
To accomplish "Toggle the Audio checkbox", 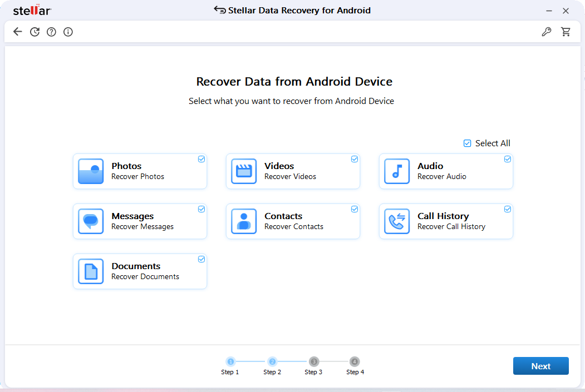I will coord(508,159).
